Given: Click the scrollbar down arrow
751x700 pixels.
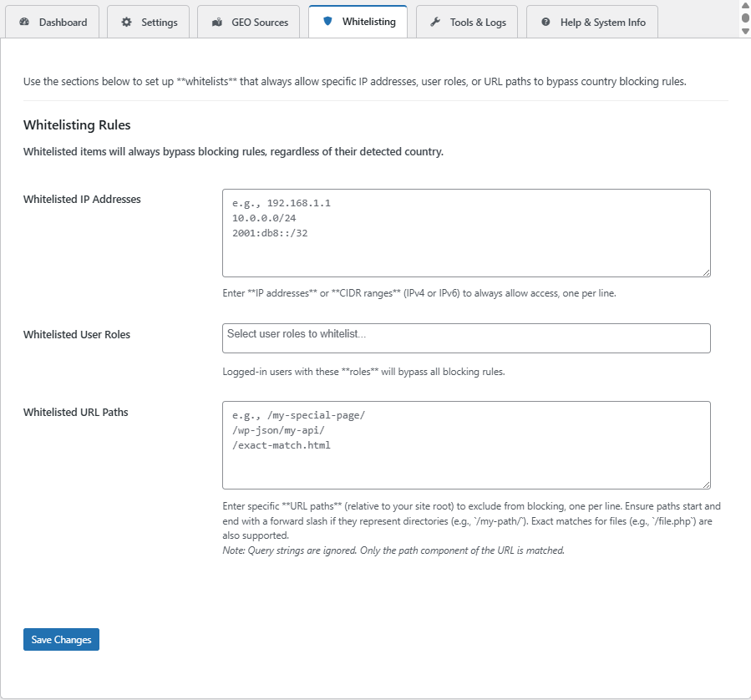Looking at the screenshot, I should click(745, 31).
